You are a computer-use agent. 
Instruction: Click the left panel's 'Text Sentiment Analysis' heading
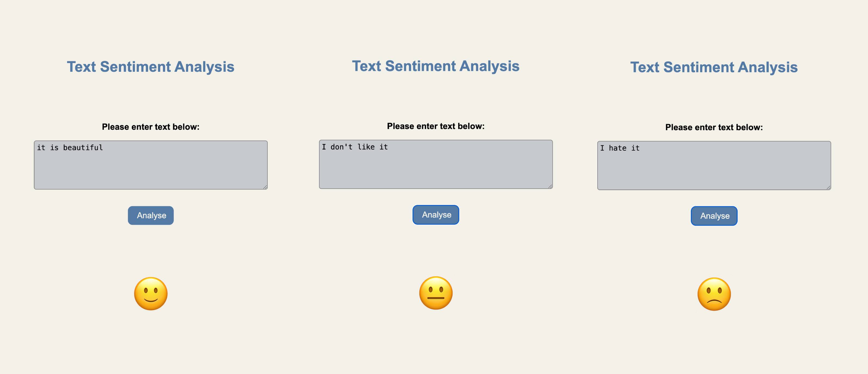151,67
